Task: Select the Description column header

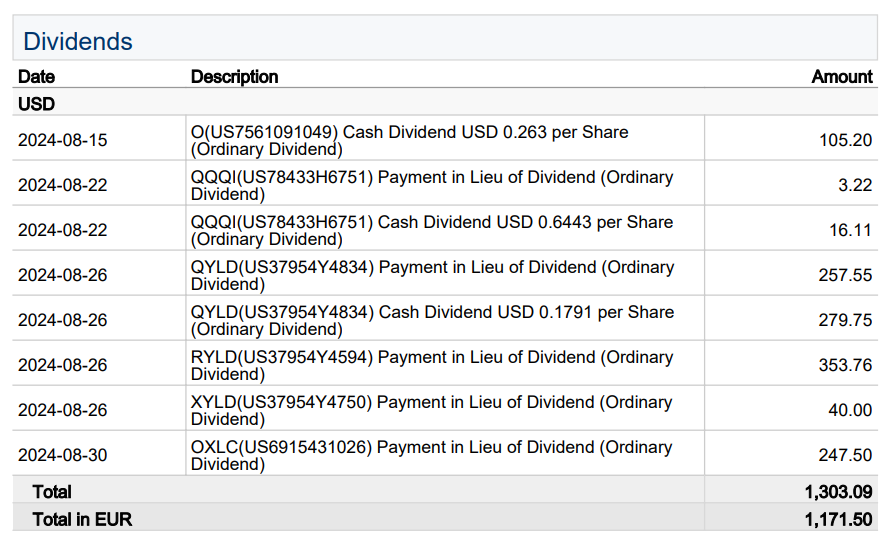Action: click(234, 77)
